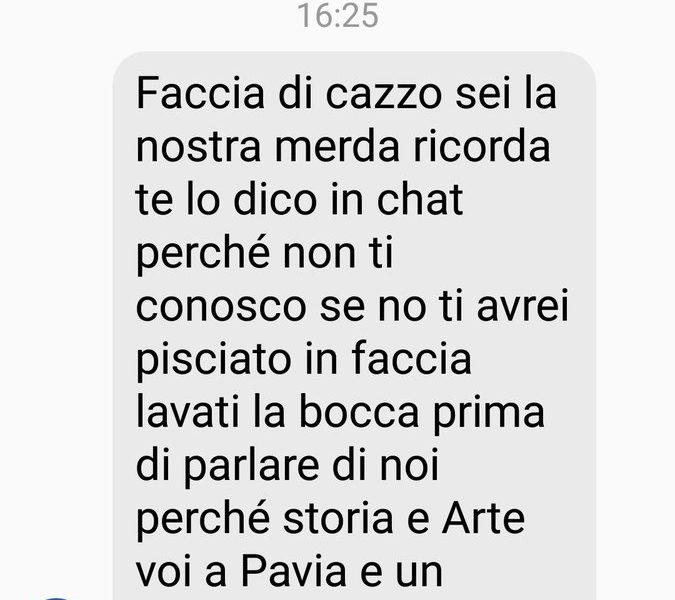Screen dimensions: 675x600
Task: Click the word 'Arte' in the message
Action: click(483, 518)
